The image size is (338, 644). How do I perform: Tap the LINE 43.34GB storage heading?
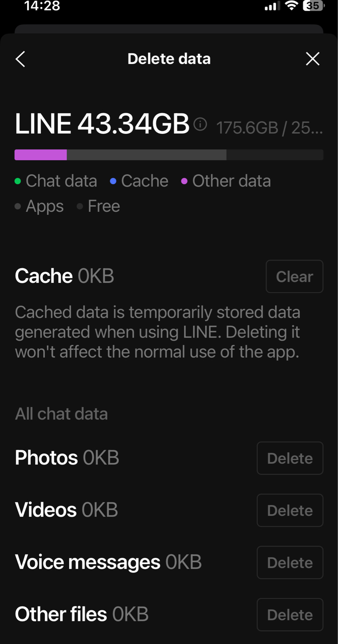[x=102, y=124]
